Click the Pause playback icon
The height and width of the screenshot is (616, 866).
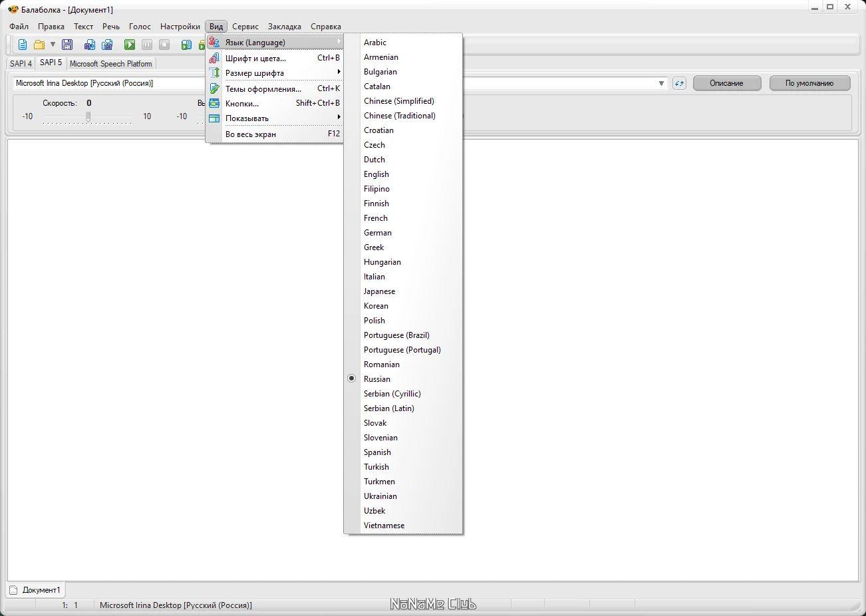pyautogui.click(x=147, y=45)
